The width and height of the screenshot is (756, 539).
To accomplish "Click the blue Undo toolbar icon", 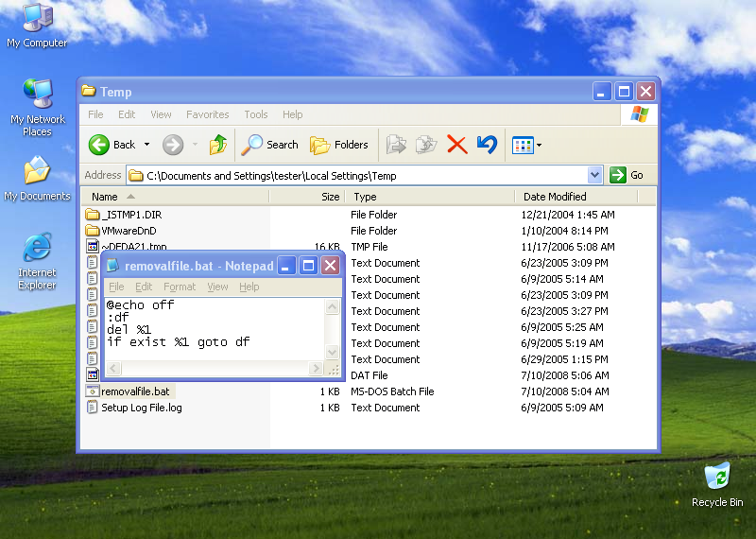I will [487, 145].
